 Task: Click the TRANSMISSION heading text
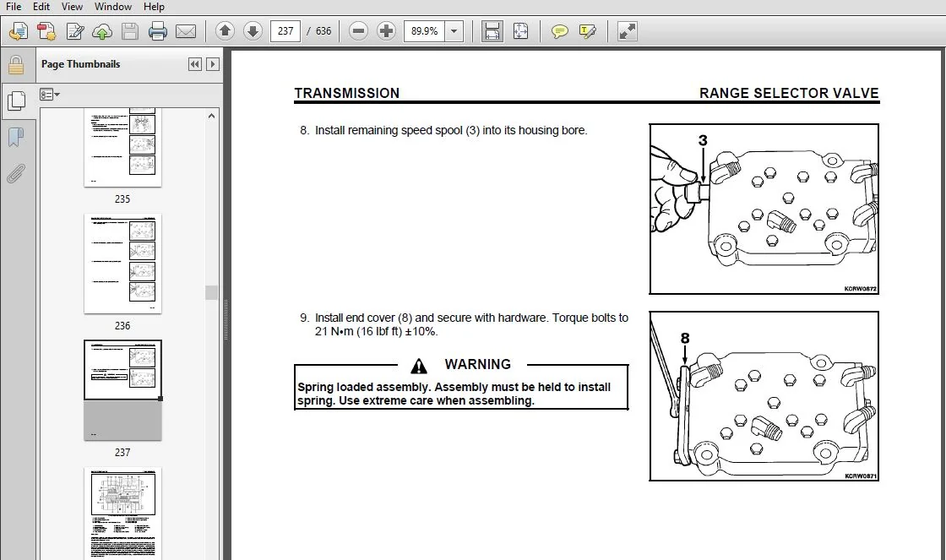pos(347,93)
